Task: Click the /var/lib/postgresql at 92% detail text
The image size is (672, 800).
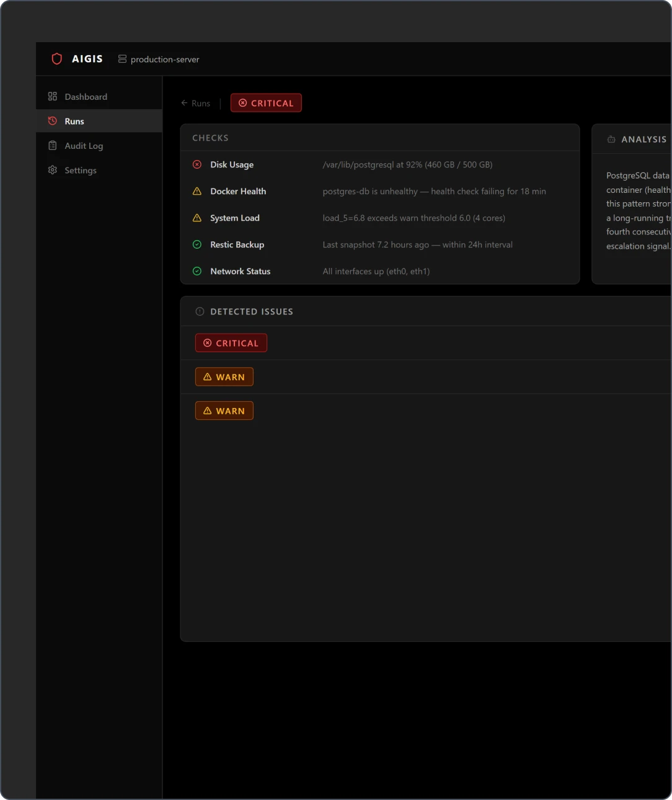Action: click(x=407, y=164)
